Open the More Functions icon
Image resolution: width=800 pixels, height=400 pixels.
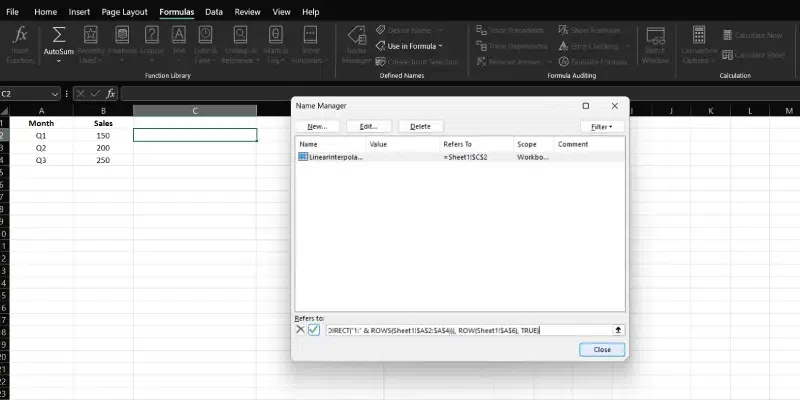point(310,35)
